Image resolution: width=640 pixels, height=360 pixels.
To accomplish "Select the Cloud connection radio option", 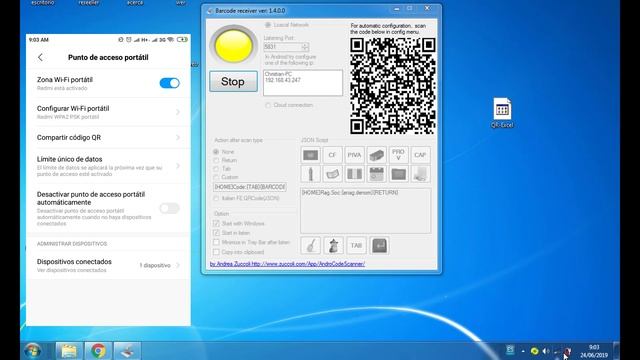I will [x=268, y=105].
